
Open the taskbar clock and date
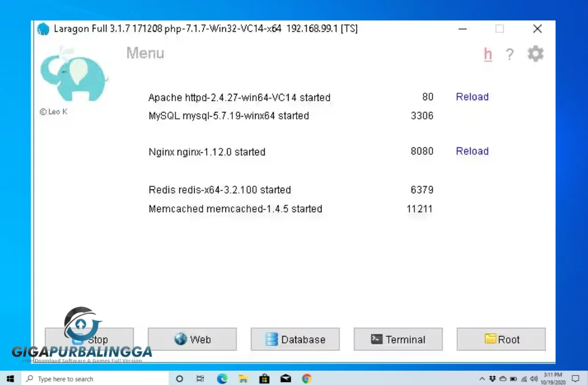click(x=553, y=379)
